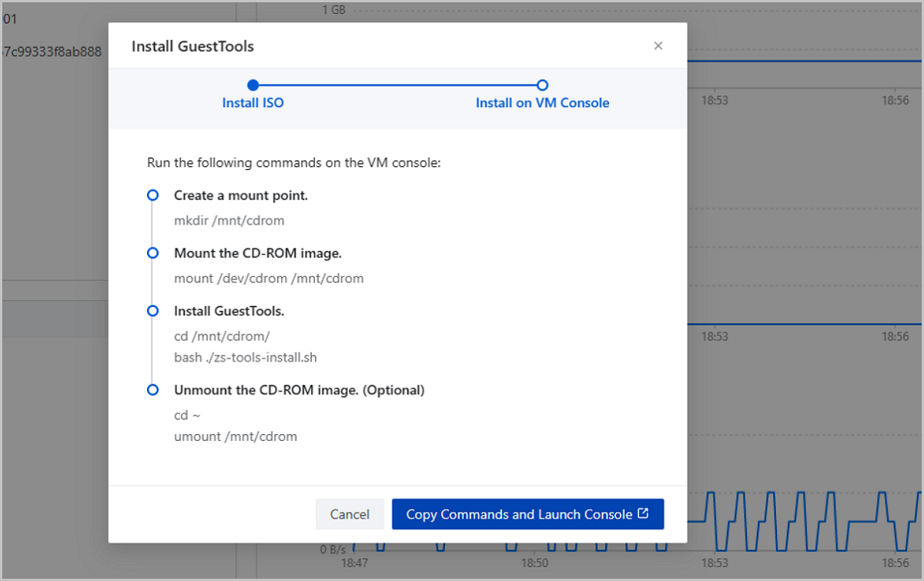Image resolution: width=924 pixels, height=581 pixels.
Task: Close the Install GuestTools dialog
Action: 658,46
